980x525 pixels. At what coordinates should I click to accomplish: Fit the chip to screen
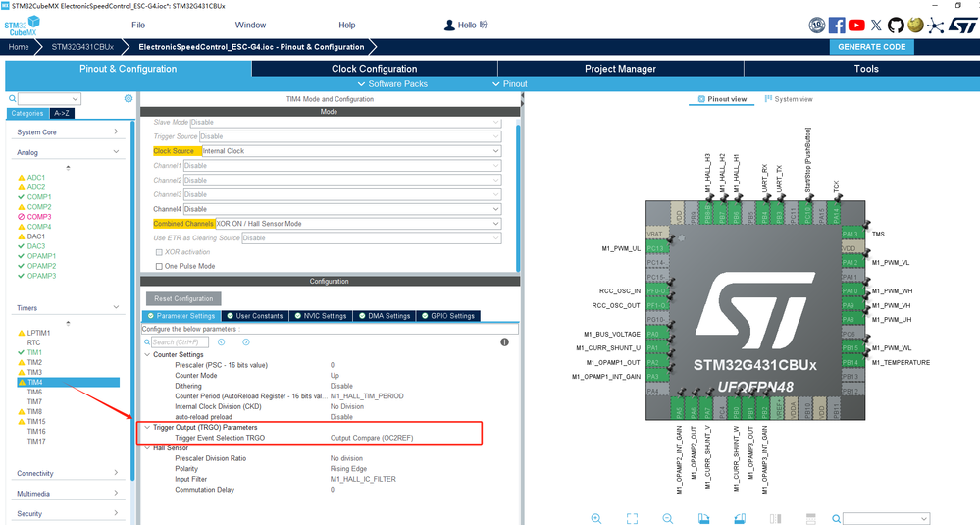point(633,518)
